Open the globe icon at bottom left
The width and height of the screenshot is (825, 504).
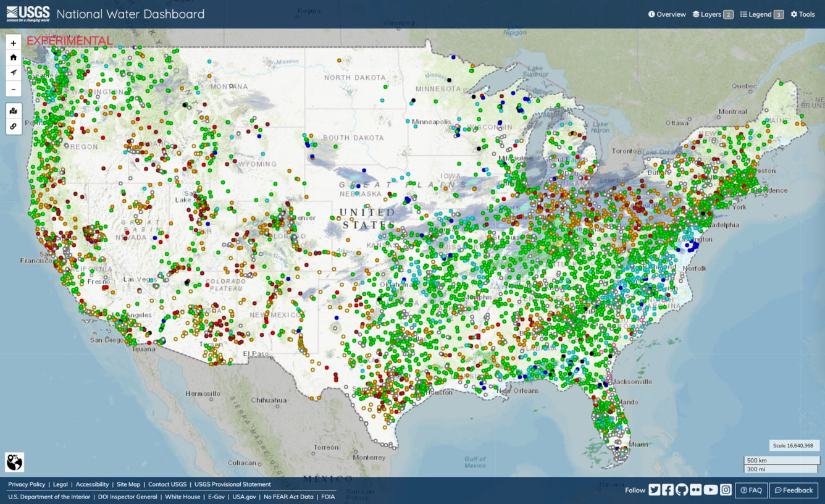click(13, 461)
